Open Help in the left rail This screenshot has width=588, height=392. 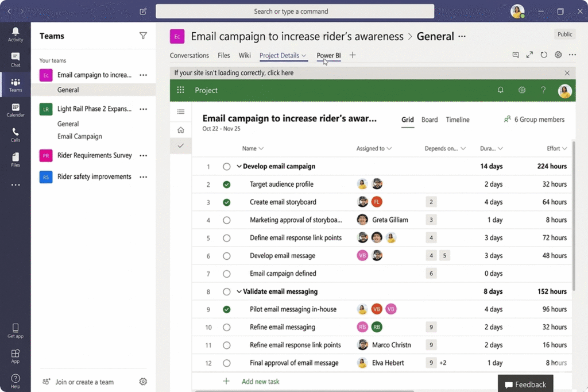[16, 381]
